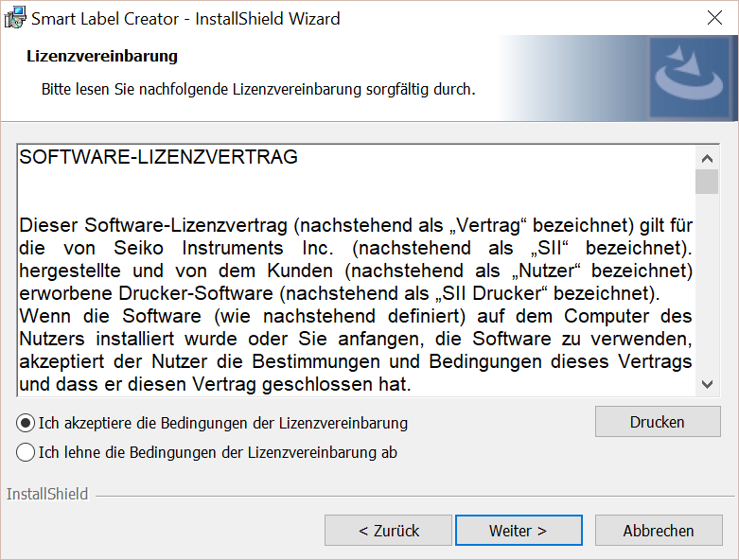This screenshot has height=560, width=739.
Task: Proceed with the 'Weiter >' button
Action: pyautogui.click(x=518, y=531)
